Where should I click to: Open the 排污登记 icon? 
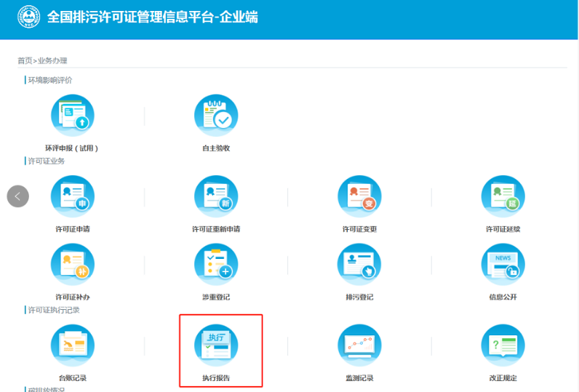pyautogui.click(x=359, y=265)
